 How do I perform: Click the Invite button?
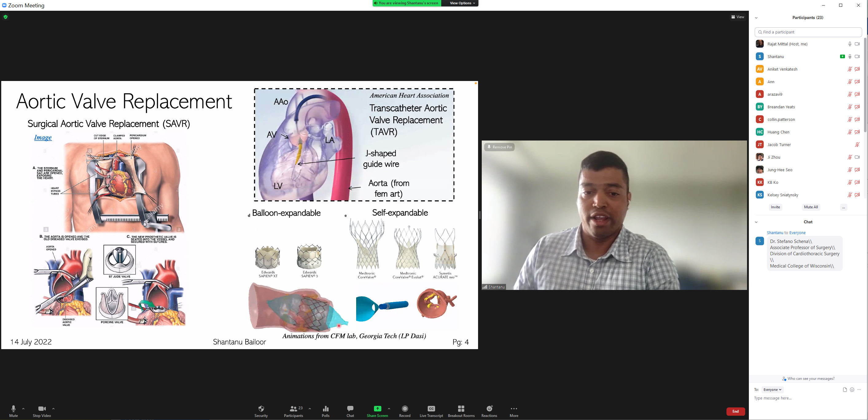775,207
